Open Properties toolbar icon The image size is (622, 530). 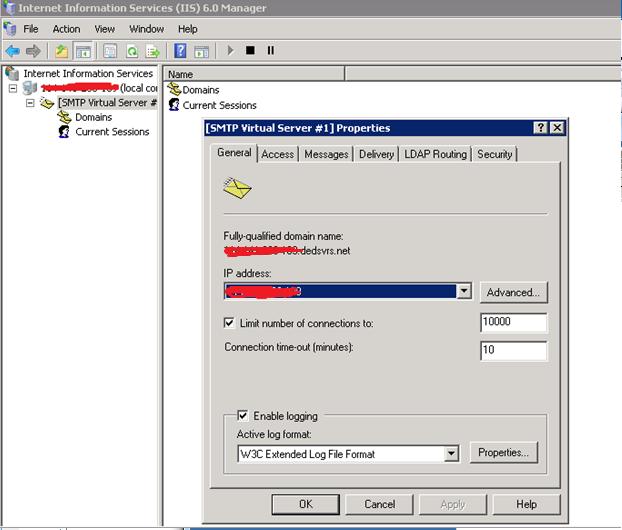[110, 51]
